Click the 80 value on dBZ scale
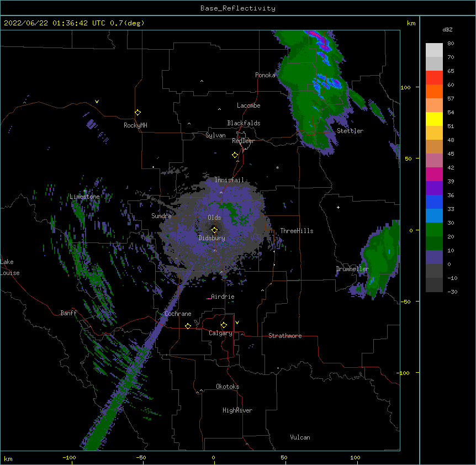The width and height of the screenshot is (476, 465). click(x=451, y=44)
